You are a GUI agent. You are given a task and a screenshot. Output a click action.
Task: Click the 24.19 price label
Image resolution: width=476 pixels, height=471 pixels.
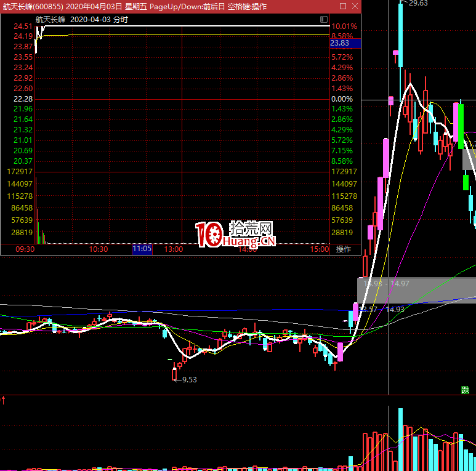pyautogui.click(x=23, y=36)
